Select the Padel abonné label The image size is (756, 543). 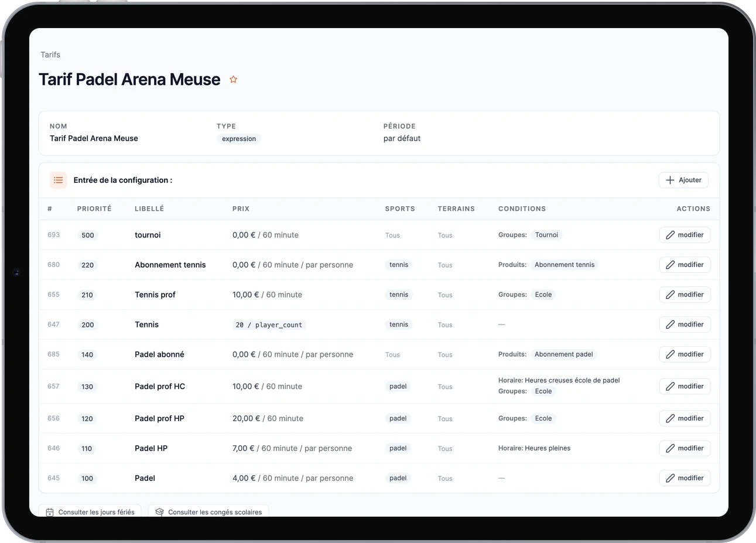pos(159,354)
